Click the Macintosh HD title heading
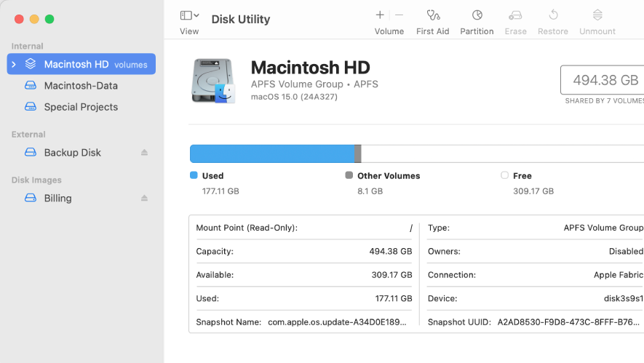This screenshot has width=644, height=363. coord(311,68)
